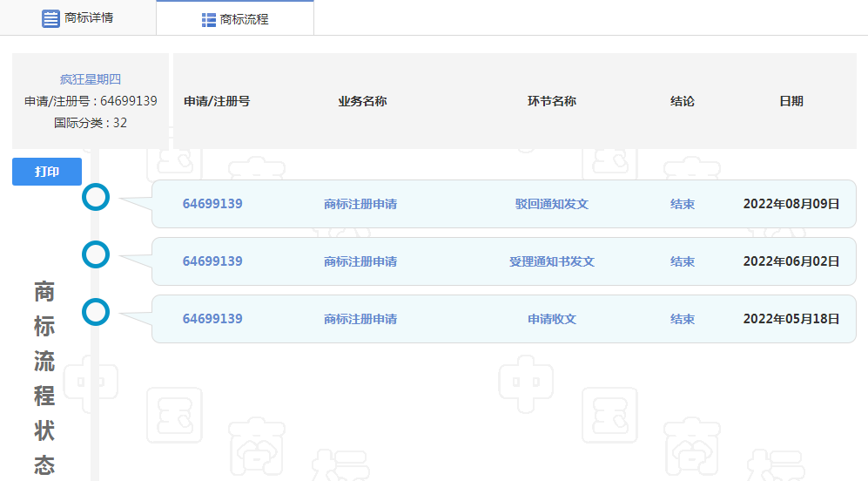The image size is (868, 481).
Task: Click the 国际分类：32 info text
Action: (x=91, y=123)
